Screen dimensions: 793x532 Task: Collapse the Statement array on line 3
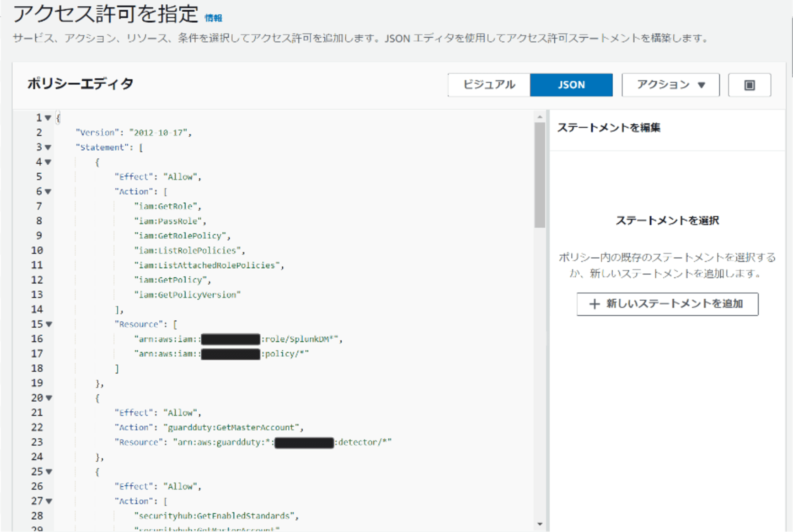click(48, 147)
